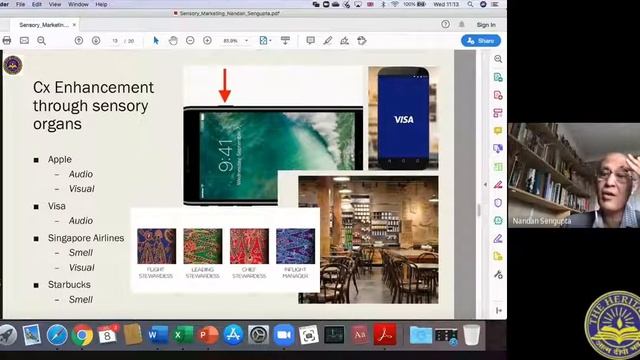640x360 pixels.
Task: Click the Wi-Fi icon in menu bar
Action: pyautogui.click(x=395, y=4)
